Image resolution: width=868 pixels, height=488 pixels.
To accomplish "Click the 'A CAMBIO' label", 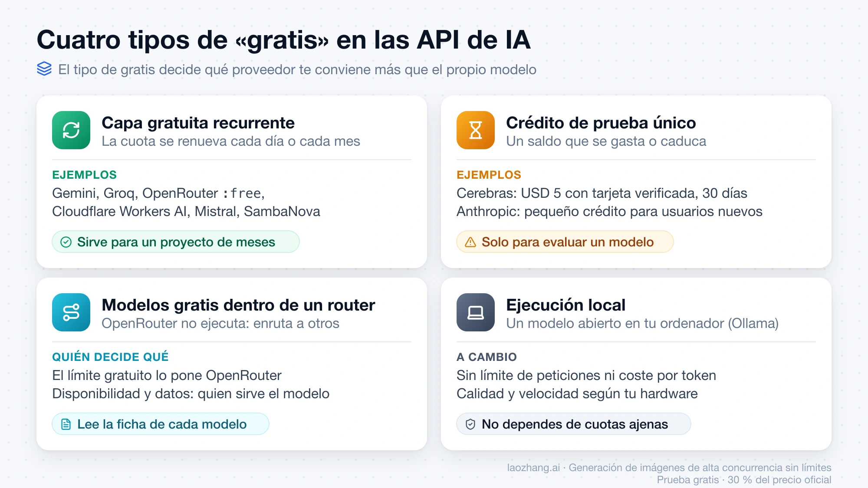I will pyautogui.click(x=487, y=357).
